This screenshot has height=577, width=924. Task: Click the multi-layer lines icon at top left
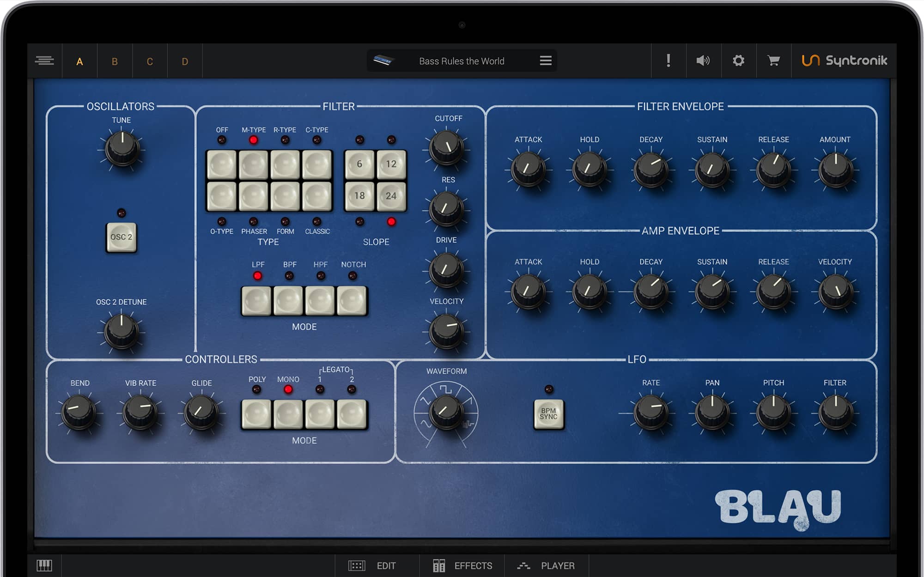coord(45,61)
